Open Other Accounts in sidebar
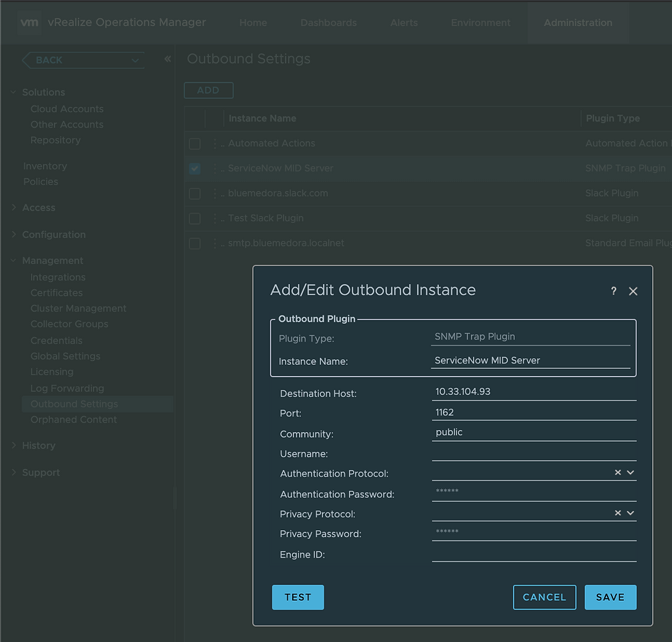Viewport: 672px width, 642px height. [67, 124]
